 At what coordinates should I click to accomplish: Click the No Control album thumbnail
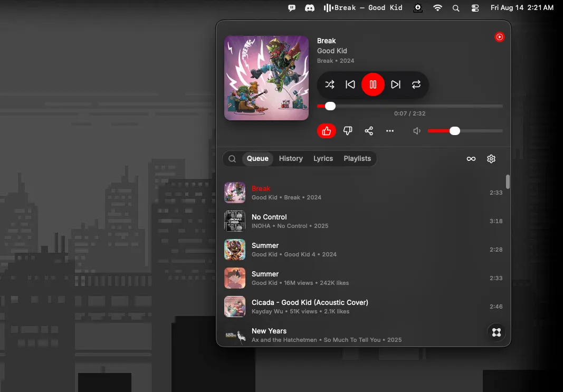[235, 221]
